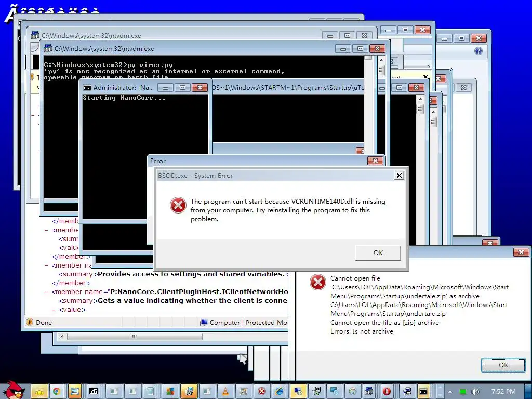The image size is (532, 399).
Task: Close the Administrator NanoCore cmd window
Action: coord(200,88)
